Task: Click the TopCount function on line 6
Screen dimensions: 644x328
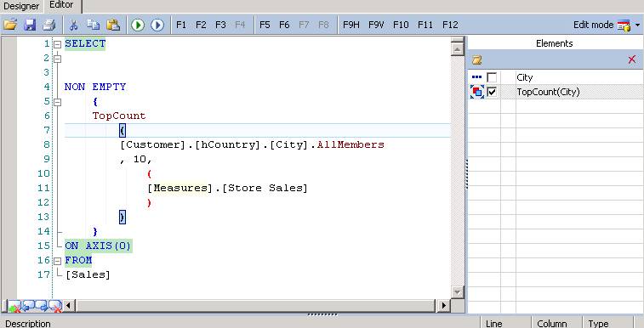Action: [x=119, y=116]
